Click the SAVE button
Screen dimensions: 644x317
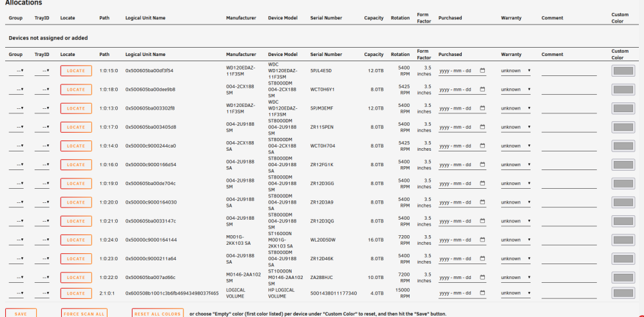(21, 313)
